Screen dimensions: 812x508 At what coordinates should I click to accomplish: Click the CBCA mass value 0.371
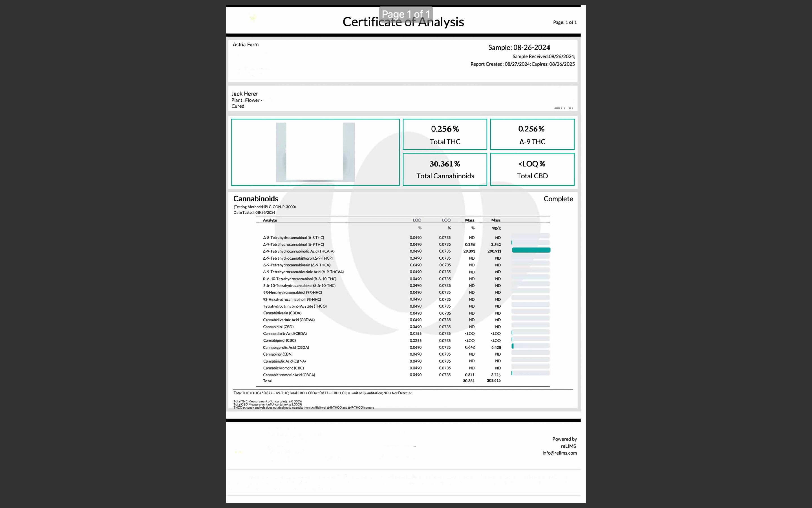tap(470, 375)
